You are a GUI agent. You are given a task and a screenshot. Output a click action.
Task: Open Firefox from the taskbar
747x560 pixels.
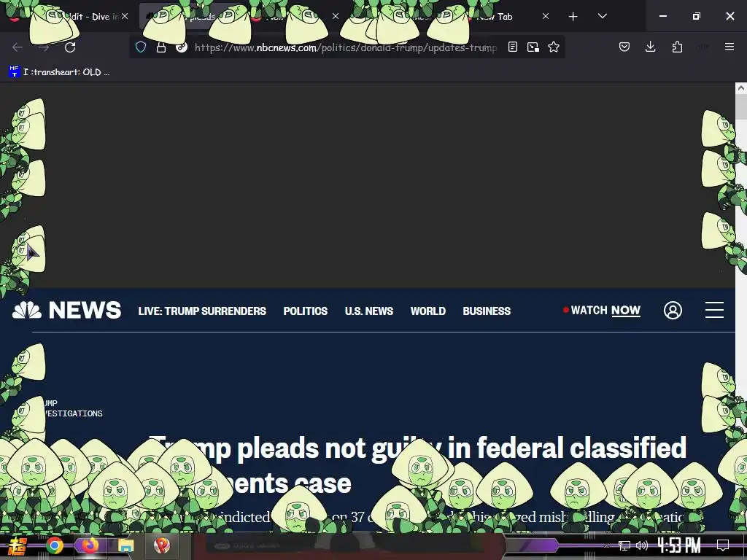click(90, 545)
